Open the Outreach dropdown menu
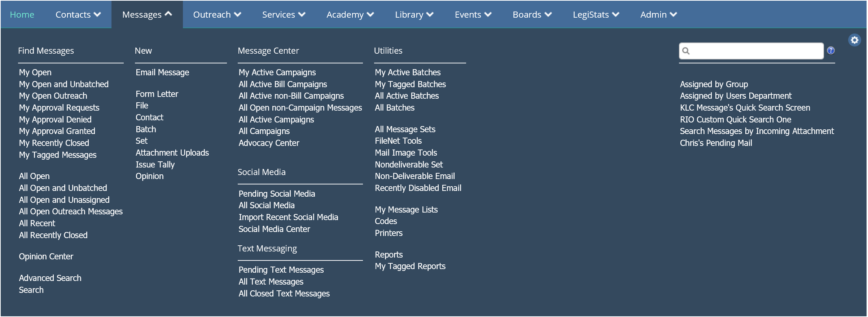Viewport: 868px width, 317px height. click(217, 15)
